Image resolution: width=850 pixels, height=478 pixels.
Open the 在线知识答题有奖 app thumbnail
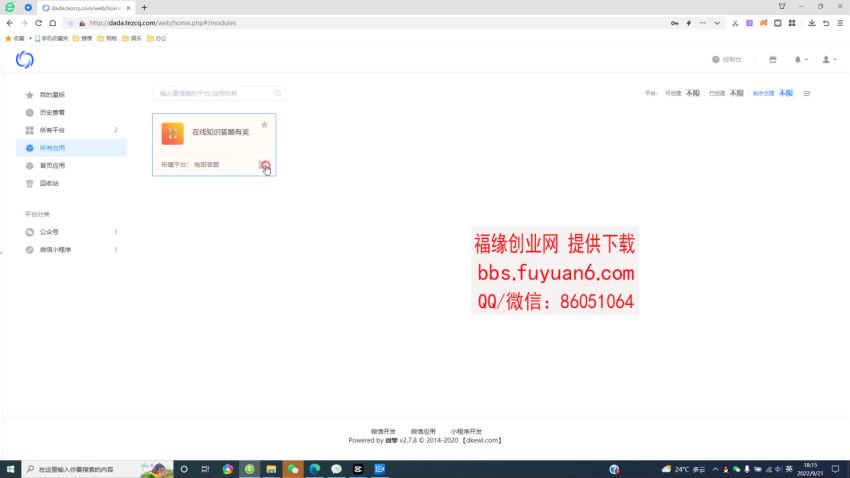(172, 133)
